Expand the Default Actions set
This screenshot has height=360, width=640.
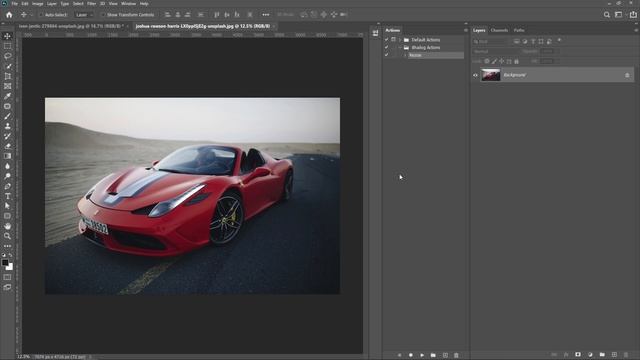(x=400, y=40)
